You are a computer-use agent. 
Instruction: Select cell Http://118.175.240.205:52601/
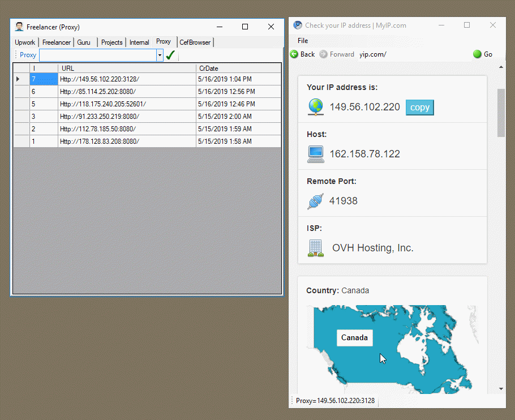pyautogui.click(x=127, y=104)
